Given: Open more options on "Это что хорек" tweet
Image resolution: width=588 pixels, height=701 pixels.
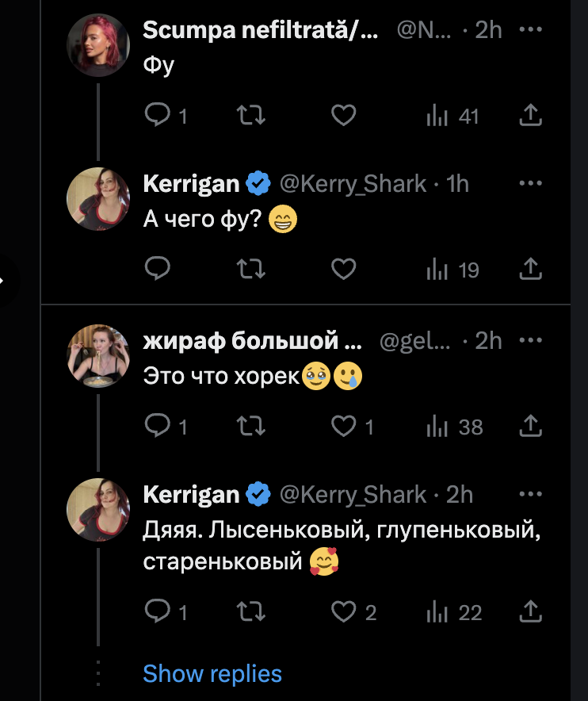Looking at the screenshot, I should pos(530,340).
